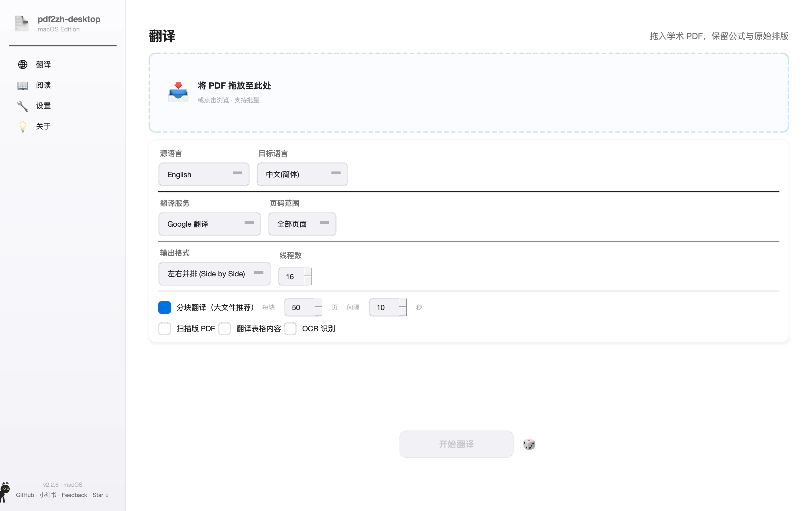
Task: Click the v2.2.6 · macOS version text
Action: (x=63, y=485)
